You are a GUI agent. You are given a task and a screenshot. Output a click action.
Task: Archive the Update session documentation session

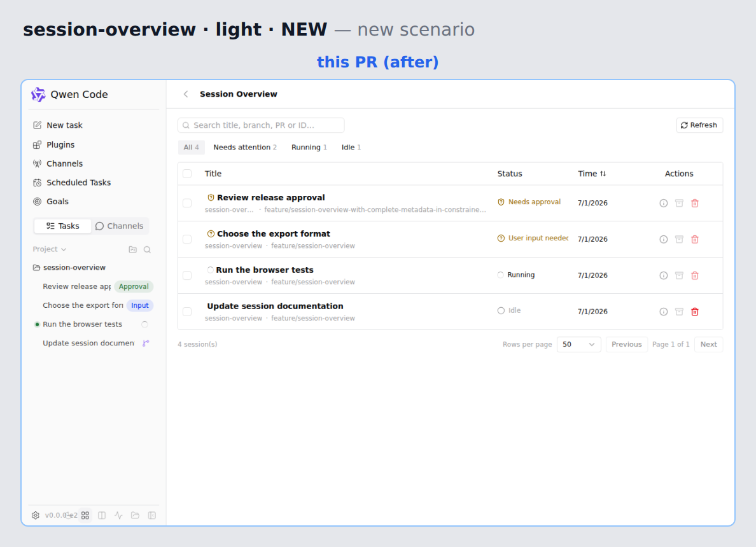point(679,311)
